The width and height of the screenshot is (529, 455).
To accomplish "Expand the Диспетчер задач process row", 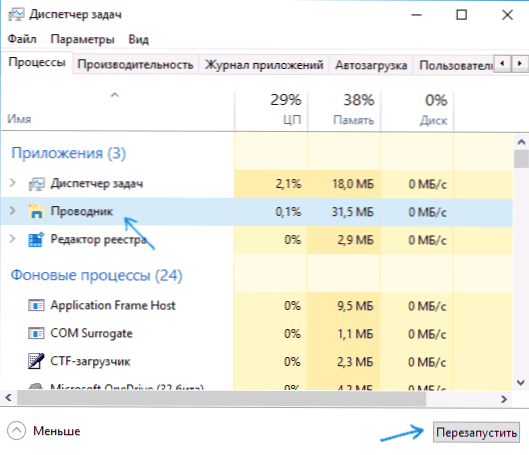I will [x=12, y=183].
